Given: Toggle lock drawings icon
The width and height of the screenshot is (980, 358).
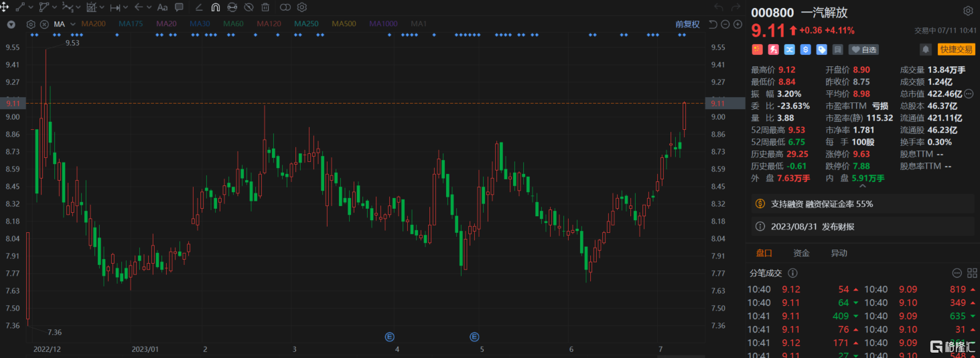Looking at the screenshot, I should [232, 7].
